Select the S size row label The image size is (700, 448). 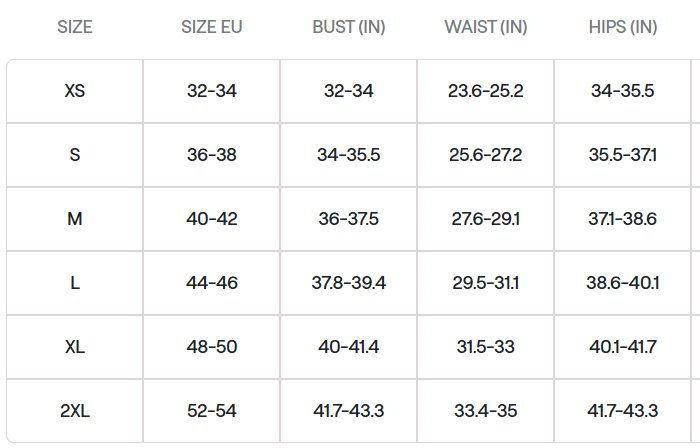point(75,155)
